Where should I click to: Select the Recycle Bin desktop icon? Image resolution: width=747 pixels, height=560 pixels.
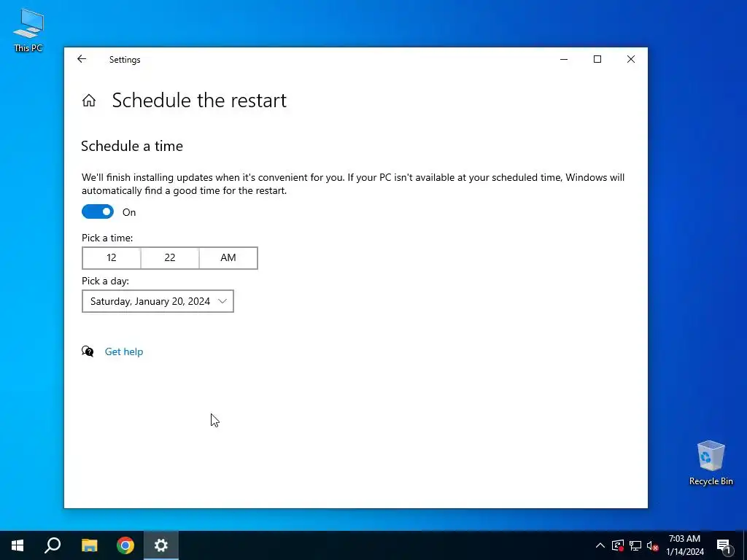(x=711, y=463)
